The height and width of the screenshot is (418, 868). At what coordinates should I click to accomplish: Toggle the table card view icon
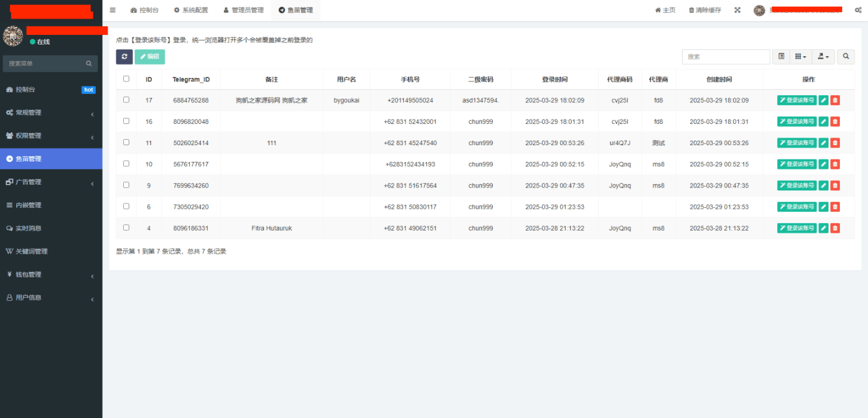(x=781, y=57)
